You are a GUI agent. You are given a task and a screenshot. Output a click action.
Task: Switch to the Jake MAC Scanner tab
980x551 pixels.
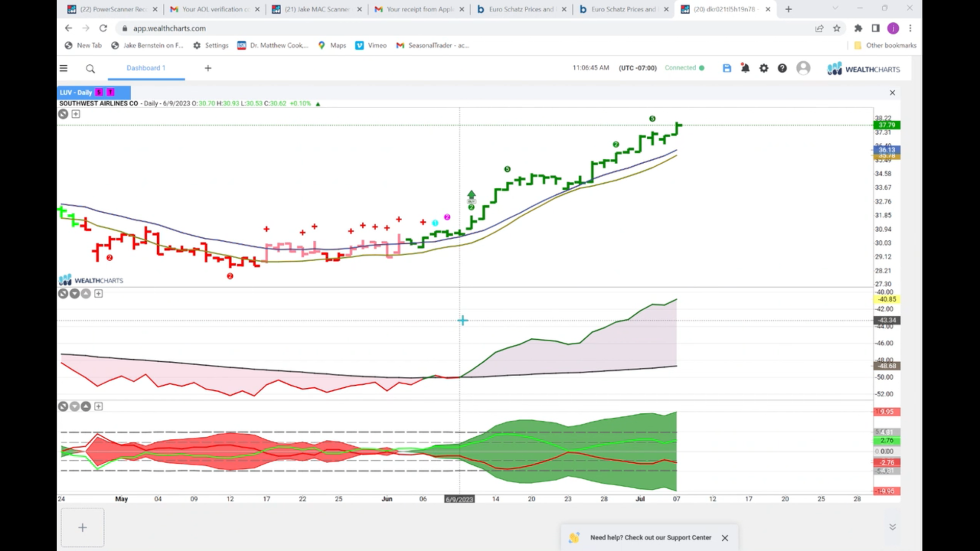317,9
